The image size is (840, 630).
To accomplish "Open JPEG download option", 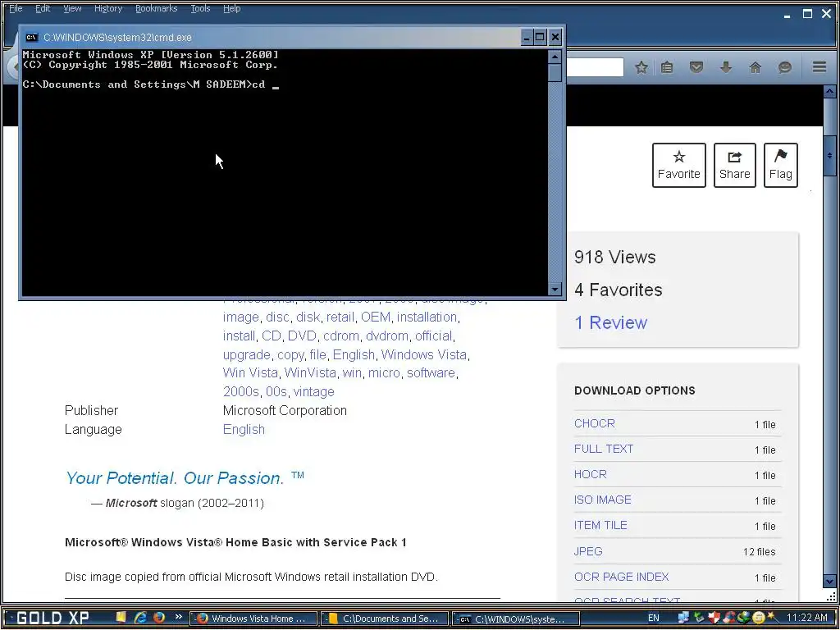I will point(588,551).
